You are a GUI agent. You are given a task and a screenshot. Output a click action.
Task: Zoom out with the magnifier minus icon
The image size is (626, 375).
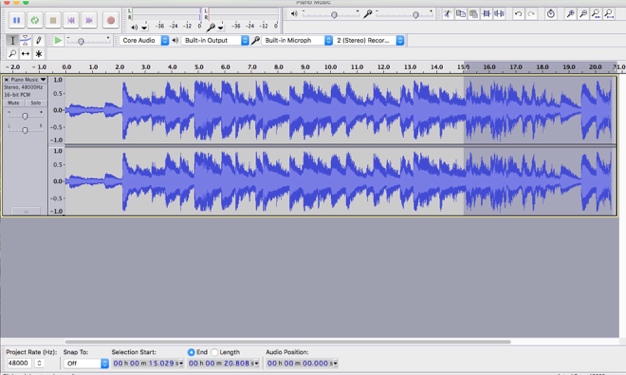583,14
